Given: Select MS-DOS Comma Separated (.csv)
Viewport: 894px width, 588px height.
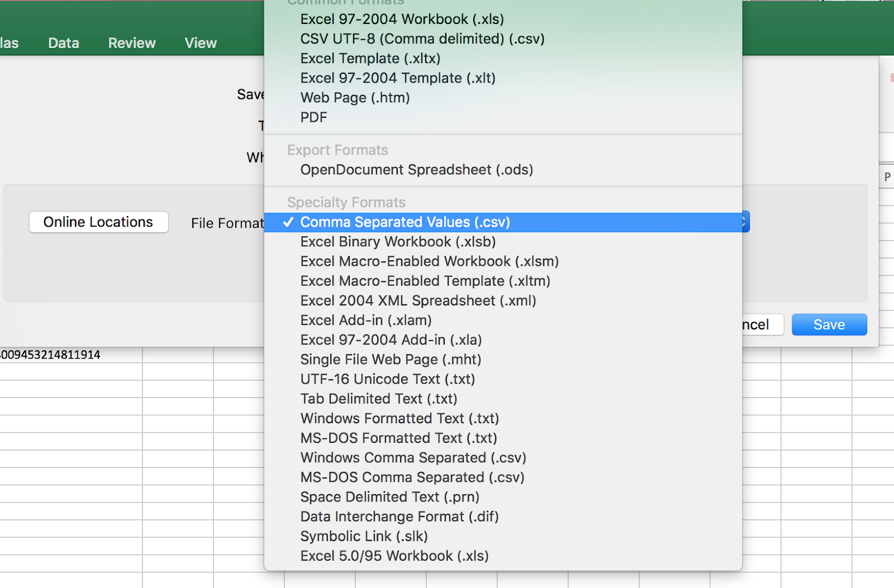Looking at the screenshot, I should (503, 477).
